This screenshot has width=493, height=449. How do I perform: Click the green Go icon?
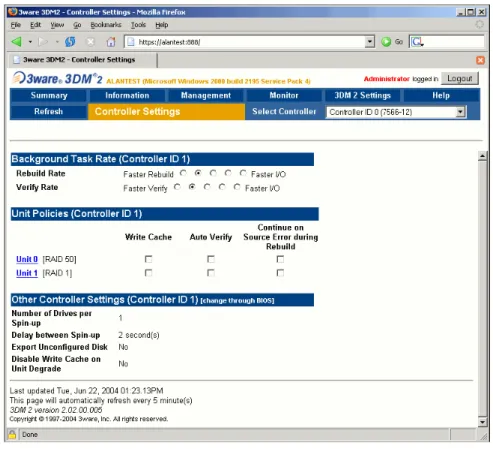[x=386, y=42]
